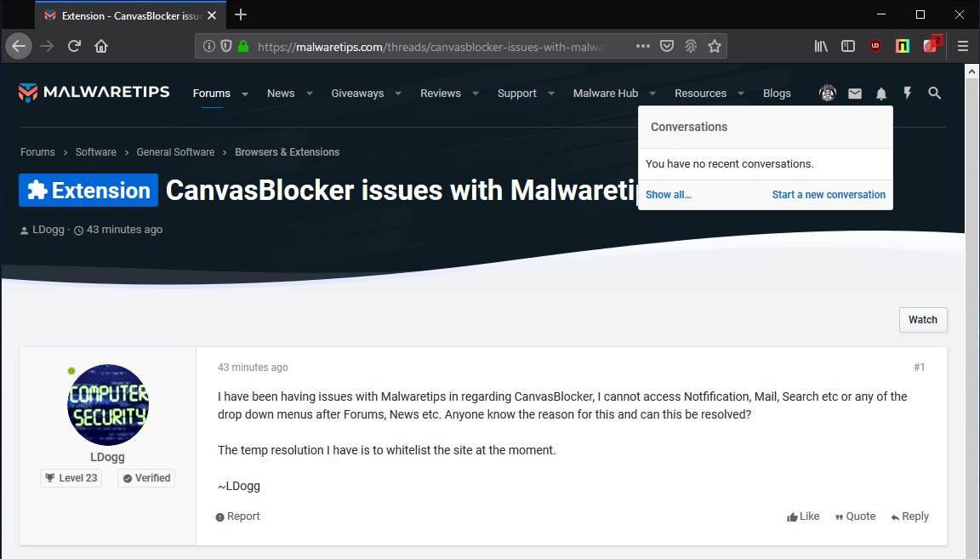
Task: Open the Support nav item
Action: pos(517,94)
